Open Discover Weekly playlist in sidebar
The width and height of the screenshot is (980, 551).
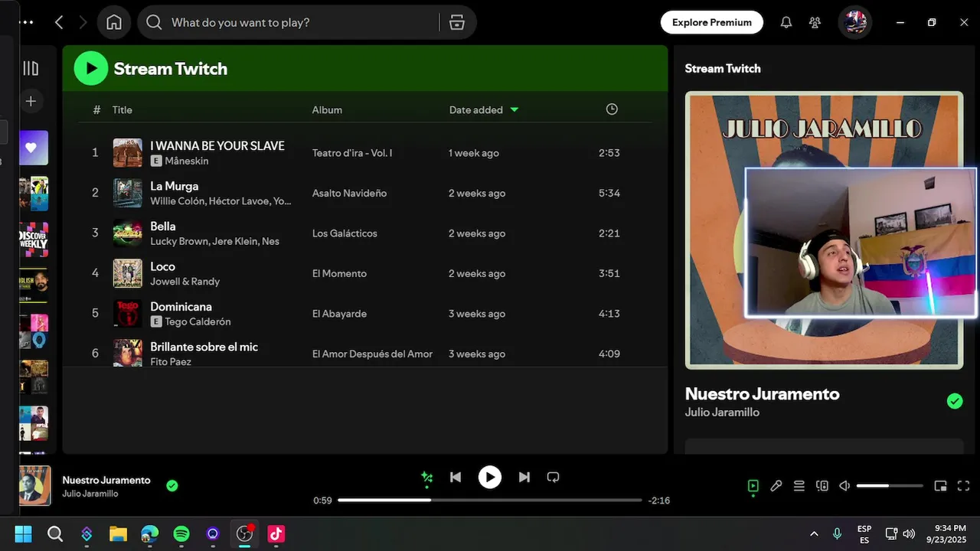34,240
